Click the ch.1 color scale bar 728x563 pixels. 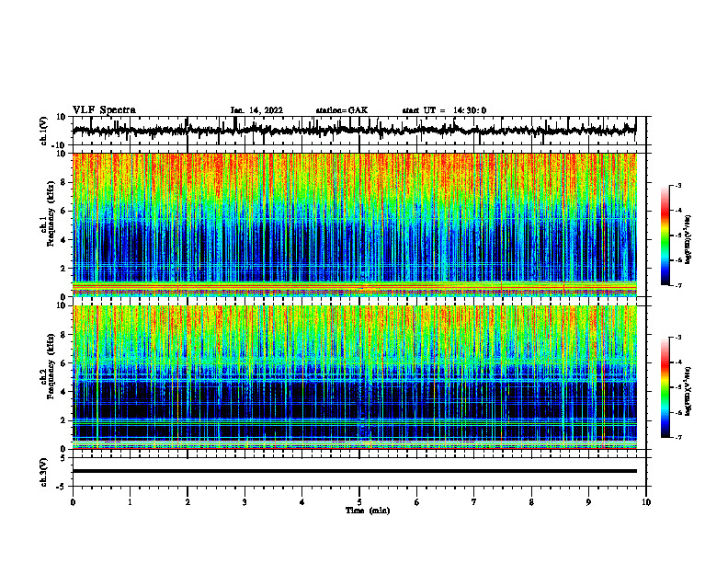(x=665, y=236)
